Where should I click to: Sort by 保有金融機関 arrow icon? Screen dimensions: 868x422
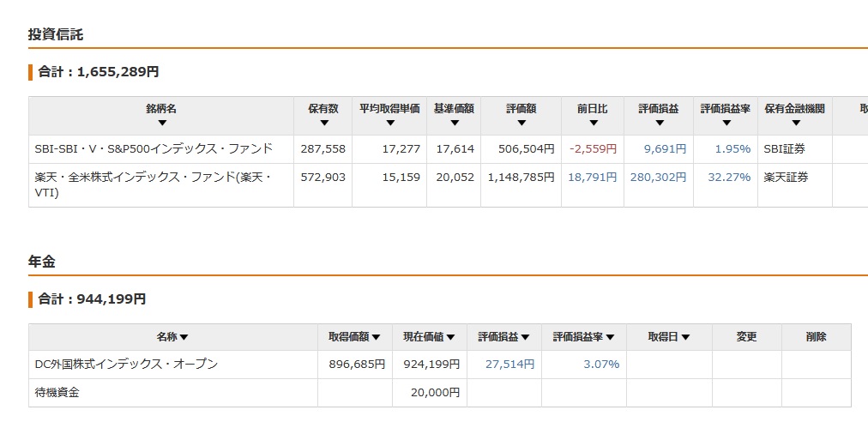[795, 124]
